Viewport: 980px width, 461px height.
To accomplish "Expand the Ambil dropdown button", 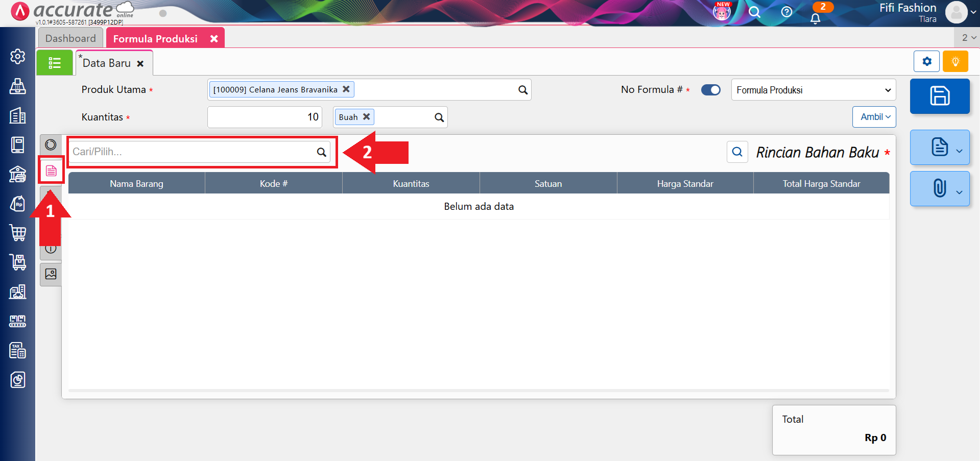I will (874, 117).
